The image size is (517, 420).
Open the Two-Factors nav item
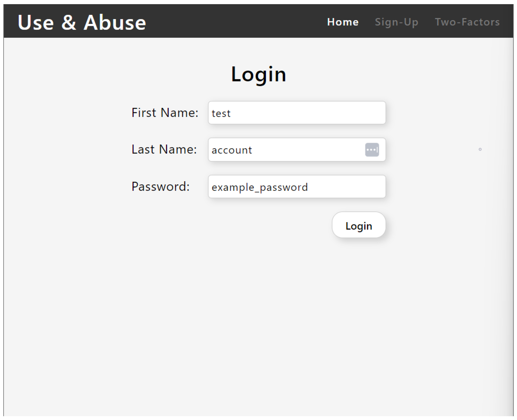pyautogui.click(x=467, y=22)
